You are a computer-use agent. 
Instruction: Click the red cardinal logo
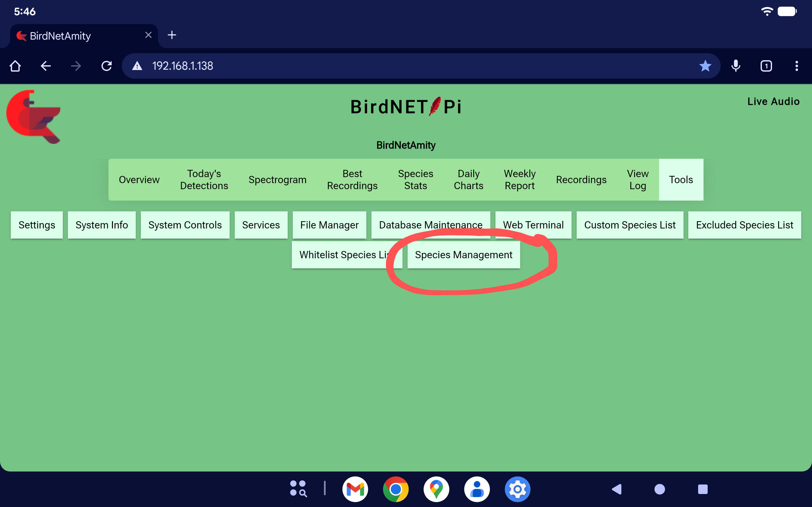coord(34,117)
